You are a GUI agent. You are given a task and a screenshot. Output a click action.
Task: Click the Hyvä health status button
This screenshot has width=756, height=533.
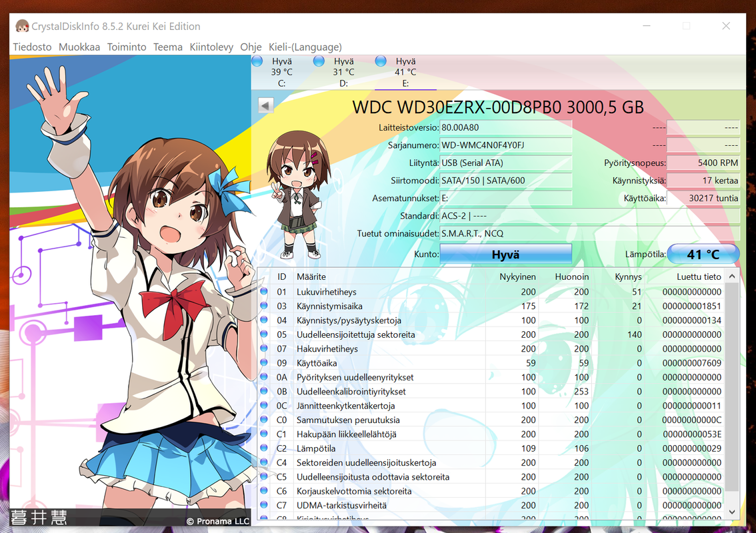506,254
